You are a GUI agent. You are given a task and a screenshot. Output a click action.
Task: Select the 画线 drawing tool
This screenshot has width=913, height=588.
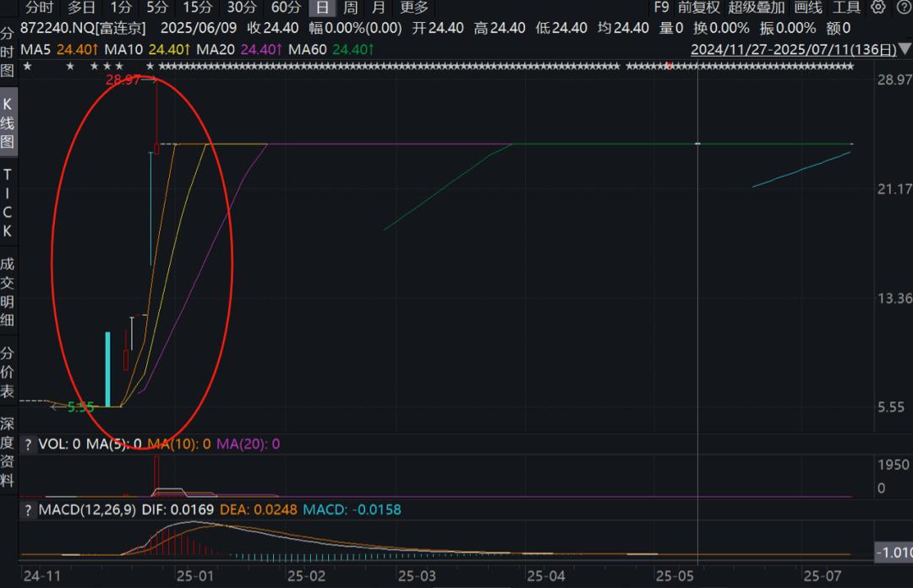point(808,8)
